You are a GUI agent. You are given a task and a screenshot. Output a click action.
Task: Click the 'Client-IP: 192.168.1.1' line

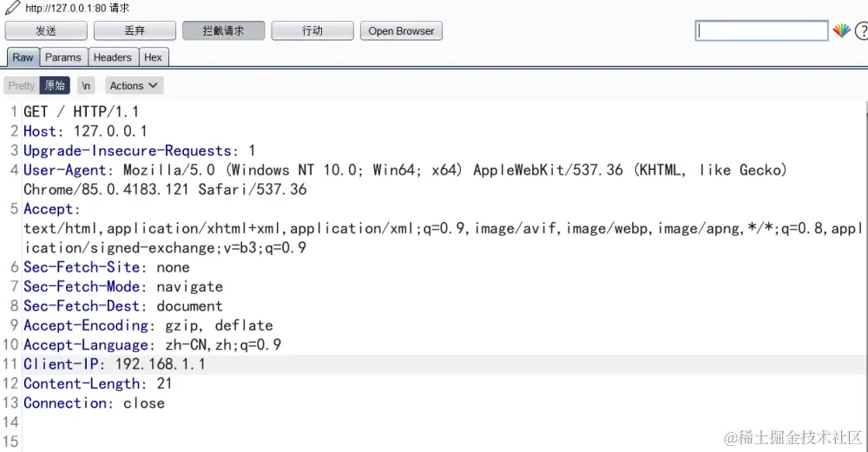tap(114, 364)
